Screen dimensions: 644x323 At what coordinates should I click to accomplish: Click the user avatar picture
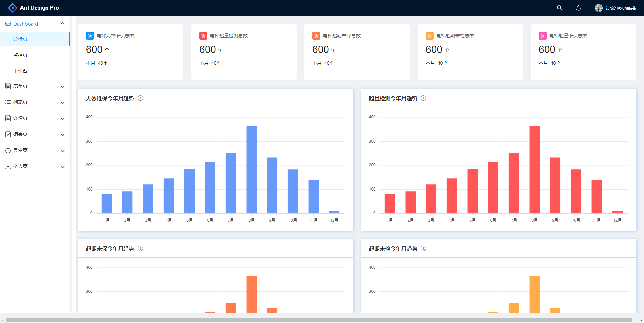click(x=599, y=8)
